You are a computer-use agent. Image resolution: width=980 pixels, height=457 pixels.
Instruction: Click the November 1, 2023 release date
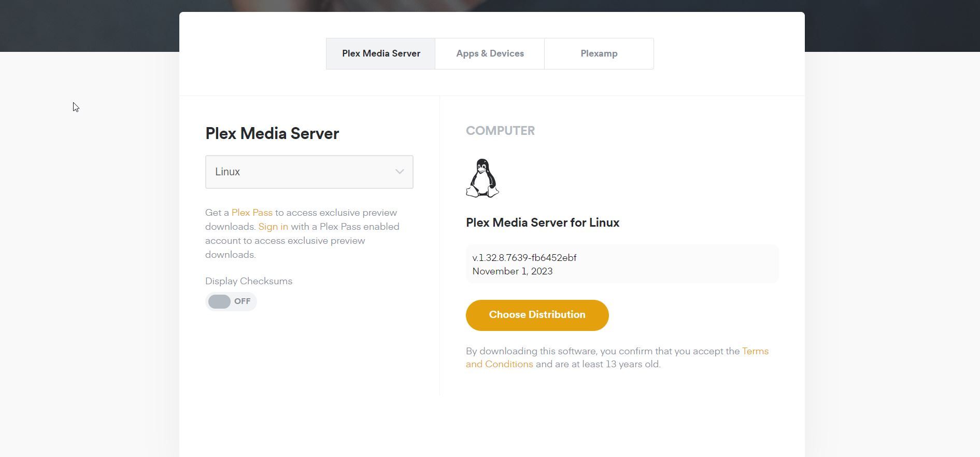[x=512, y=271]
